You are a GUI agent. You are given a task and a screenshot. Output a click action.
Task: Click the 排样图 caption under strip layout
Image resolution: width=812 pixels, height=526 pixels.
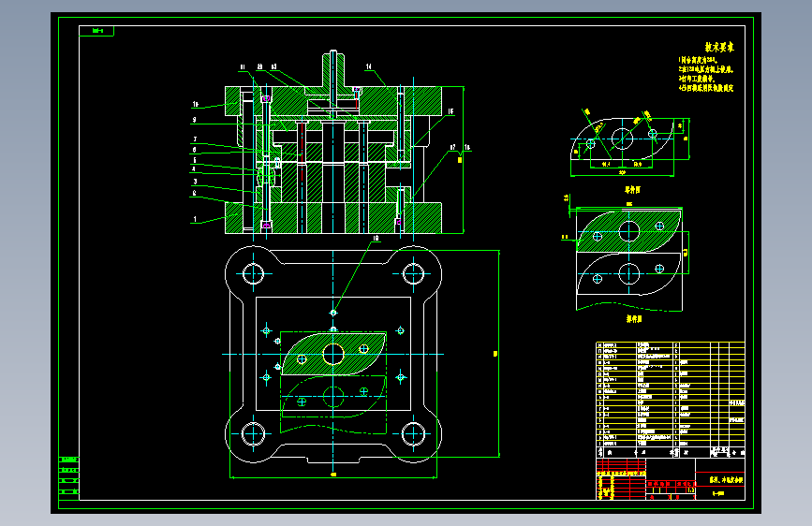pyautogui.click(x=634, y=319)
